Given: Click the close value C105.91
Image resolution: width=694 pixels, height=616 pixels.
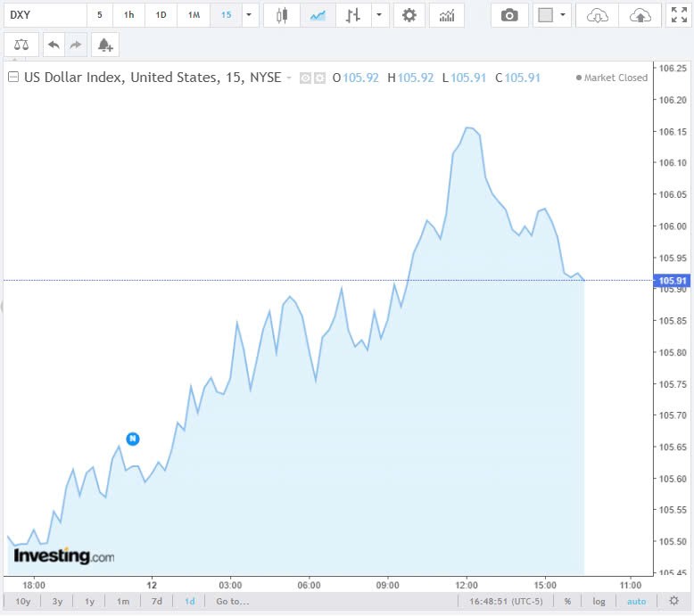Looking at the screenshot, I should pyautogui.click(x=518, y=78).
